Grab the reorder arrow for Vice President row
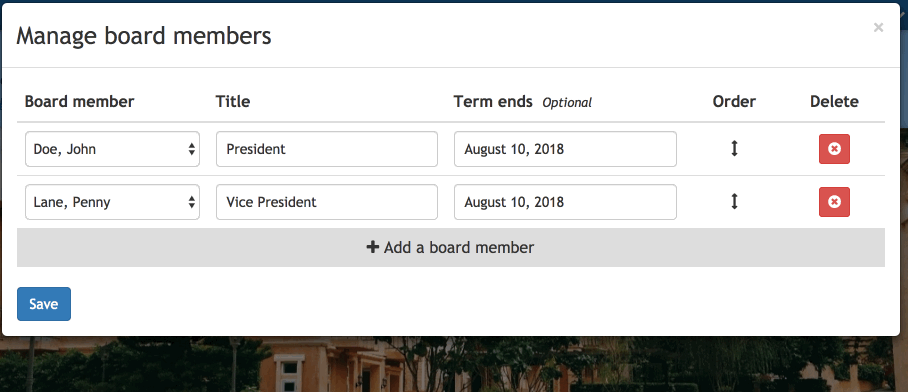Image resolution: width=908 pixels, height=392 pixels. point(734,202)
